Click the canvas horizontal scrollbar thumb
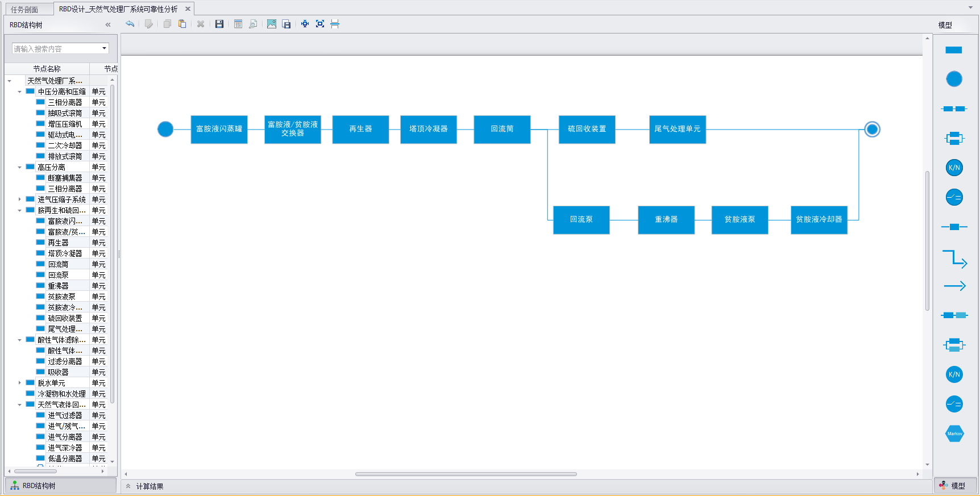Viewport: 980px width, 496px height. (466, 474)
